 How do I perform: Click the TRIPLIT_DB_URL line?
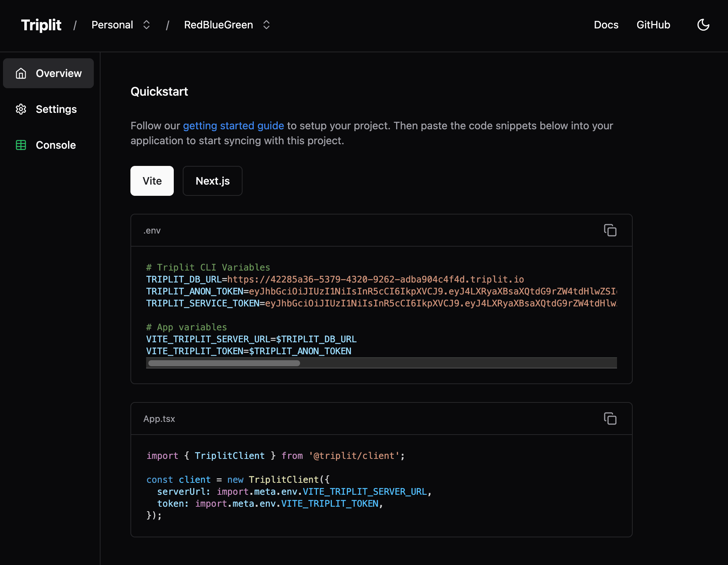pos(335,280)
